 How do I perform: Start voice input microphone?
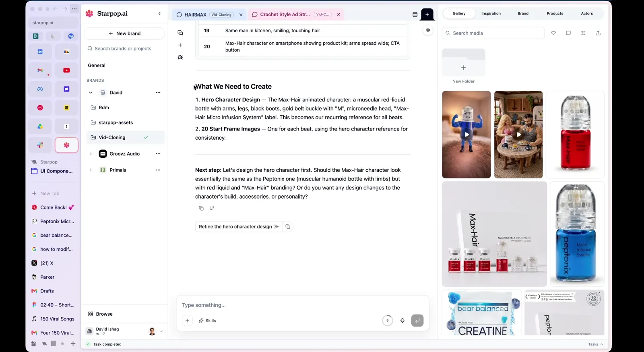coord(402,321)
